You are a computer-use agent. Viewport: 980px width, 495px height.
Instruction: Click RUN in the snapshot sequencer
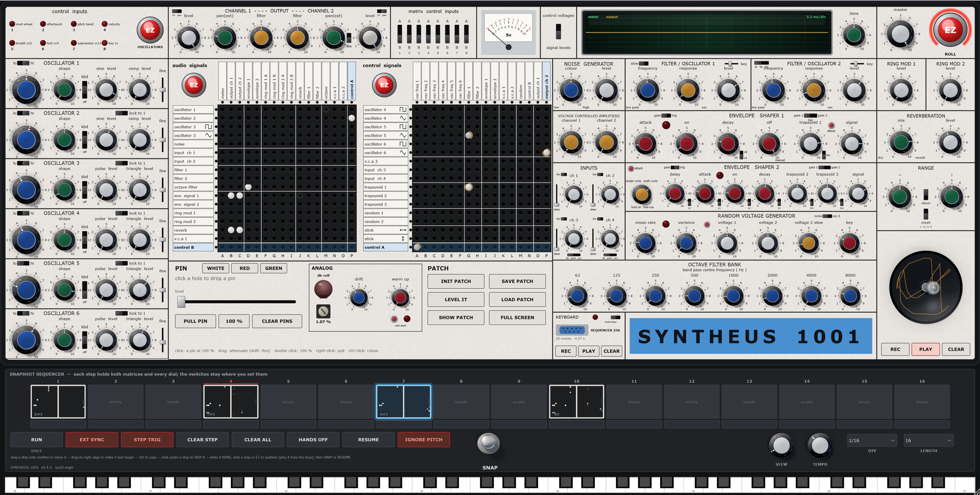click(37, 440)
